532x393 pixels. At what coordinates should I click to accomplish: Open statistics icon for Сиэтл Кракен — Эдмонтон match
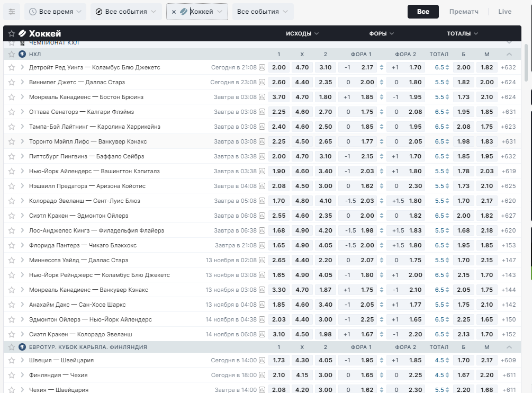tap(262, 216)
